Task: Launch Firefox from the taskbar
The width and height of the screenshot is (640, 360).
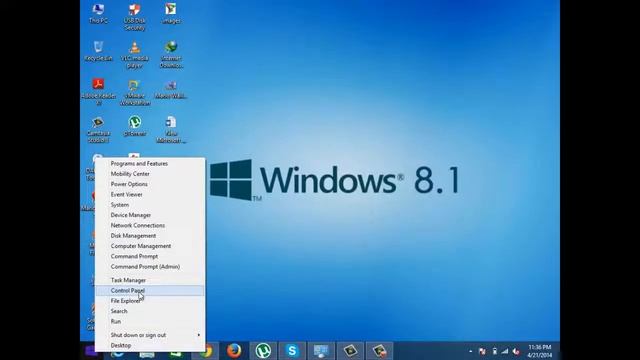Action: pos(234,351)
